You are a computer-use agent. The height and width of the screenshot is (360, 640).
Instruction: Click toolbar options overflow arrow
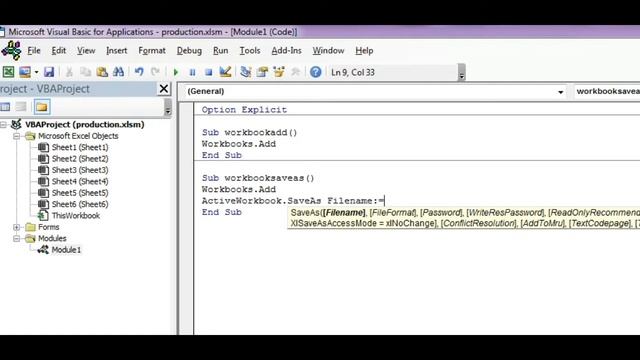click(462, 73)
